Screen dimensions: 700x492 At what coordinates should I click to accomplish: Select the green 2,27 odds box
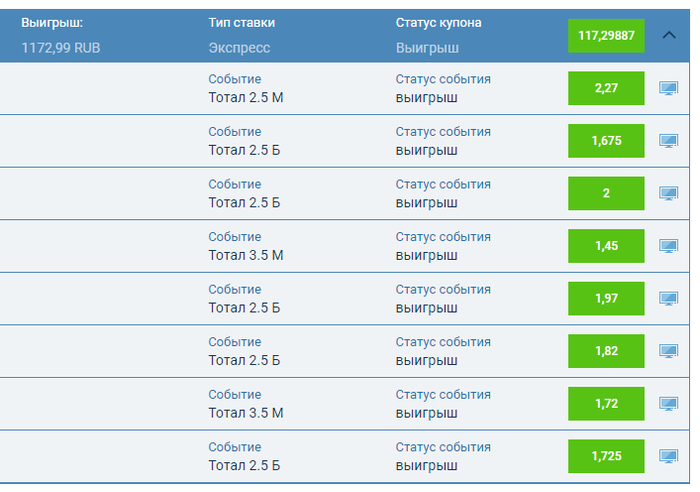click(606, 88)
